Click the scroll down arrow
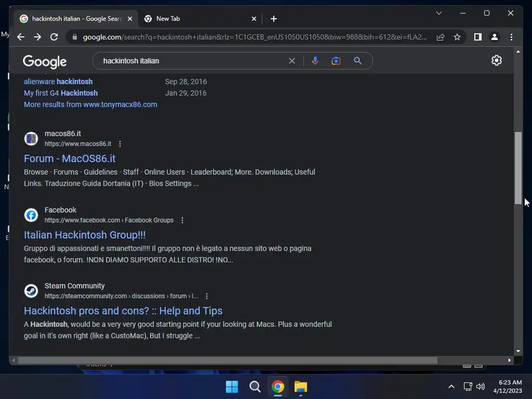 pos(518,351)
